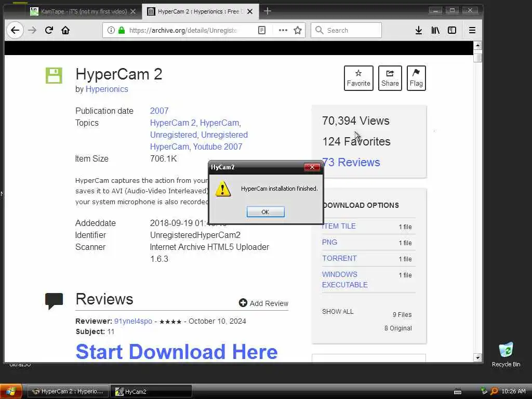Open the browser home page icon
The image size is (532, 399).
(65, 30)
